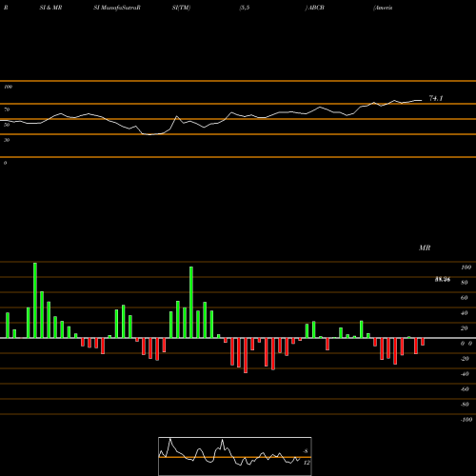476x476 pixels.
Task: Click the RSI 70 axis label
Action: pyautogui.click(x=7, y=109)
